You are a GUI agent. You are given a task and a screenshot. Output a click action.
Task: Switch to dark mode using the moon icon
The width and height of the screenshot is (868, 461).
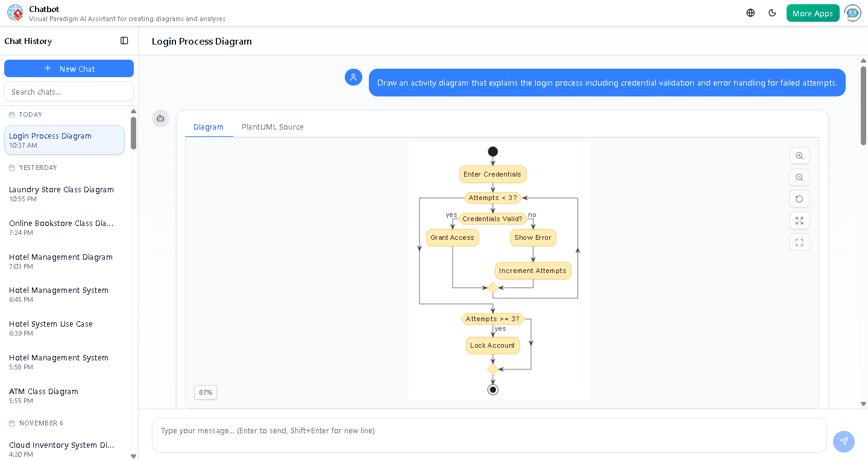pos(772,12)
